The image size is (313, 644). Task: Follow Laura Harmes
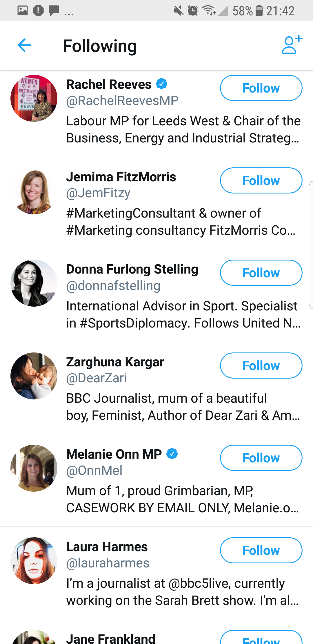[261, 550]
